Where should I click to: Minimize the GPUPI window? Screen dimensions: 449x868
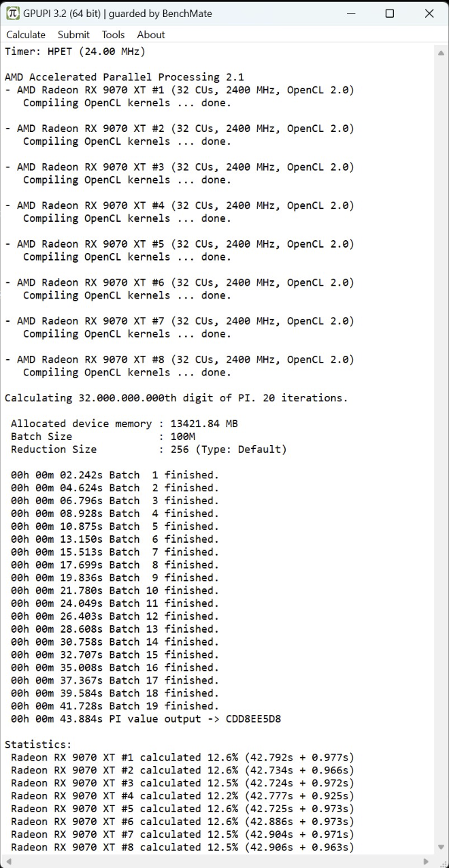pyautogui.click(x=350, y=13)
